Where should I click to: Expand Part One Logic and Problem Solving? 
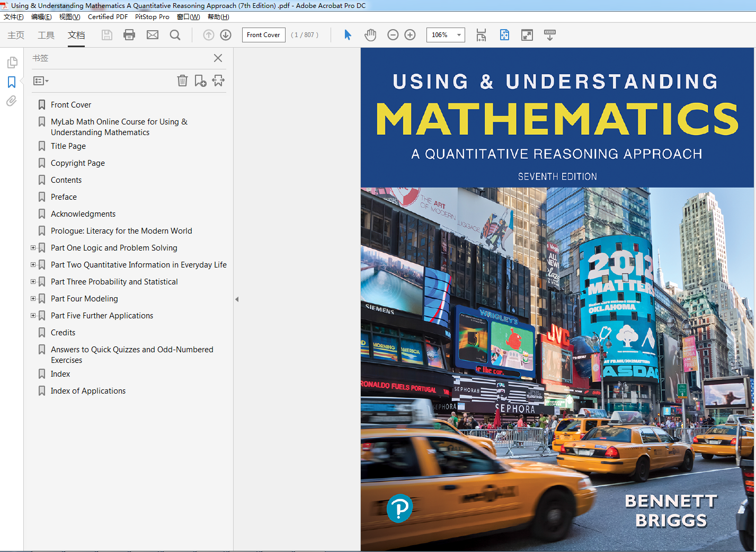click(x=33, y=247)
